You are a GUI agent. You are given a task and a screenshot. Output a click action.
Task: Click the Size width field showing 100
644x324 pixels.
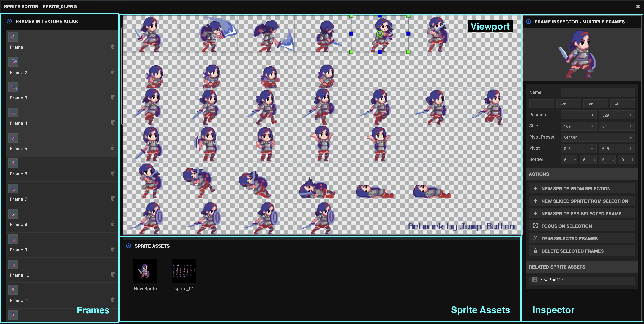[x=578, y=126]
